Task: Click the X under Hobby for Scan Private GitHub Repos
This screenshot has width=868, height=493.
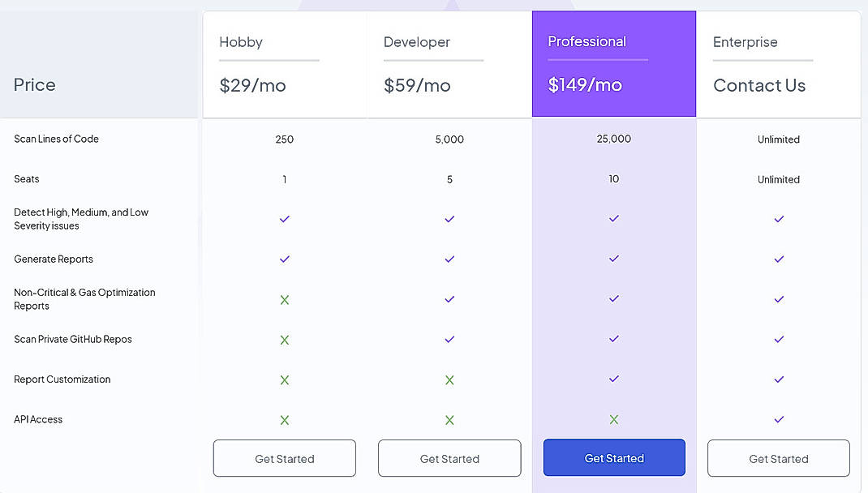Action: [x=285, y=340]
